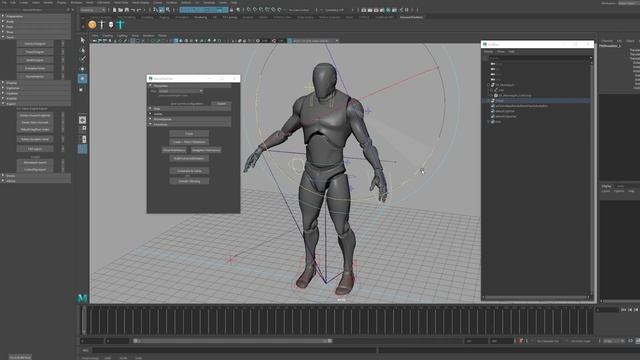Open the viewport View menu
The image size is (640, 360).
tap(95, 36)
